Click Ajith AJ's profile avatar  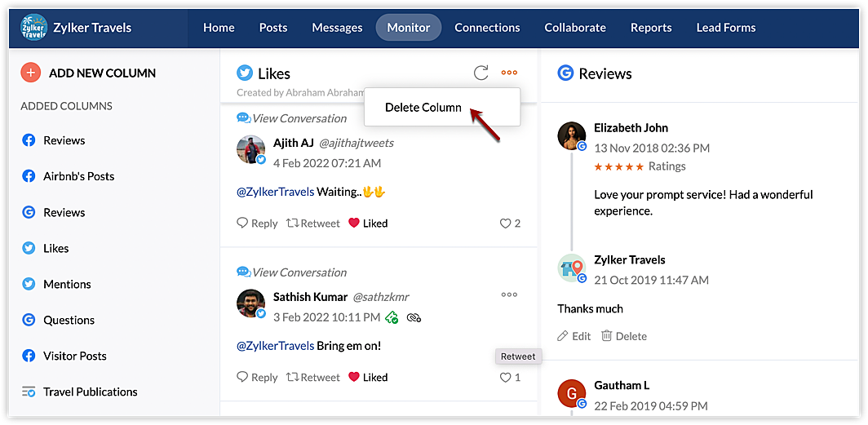(250, 149)
